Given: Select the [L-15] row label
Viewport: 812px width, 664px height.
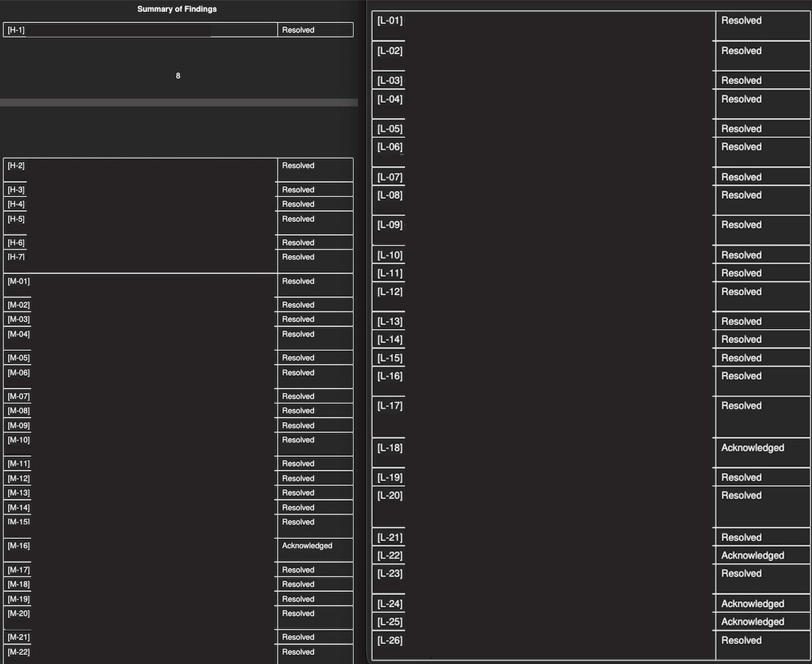Looking at the screenshot, I should click(390, 358).
